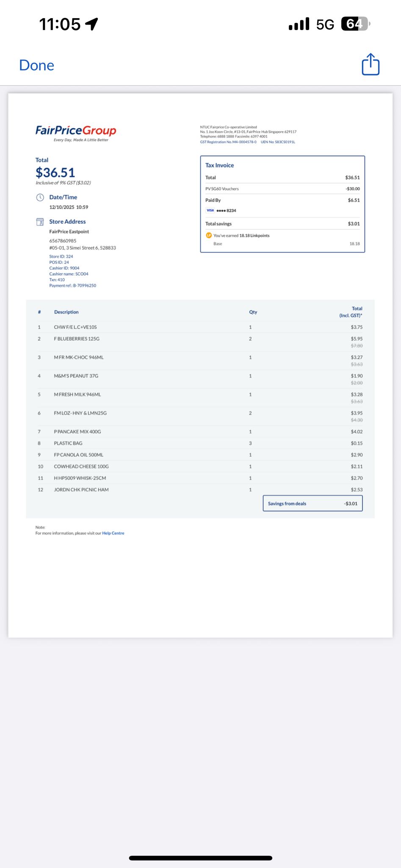Select the date 12/10/2025 10:59
This screenshot has width=401, height=868.
[69, 207]
